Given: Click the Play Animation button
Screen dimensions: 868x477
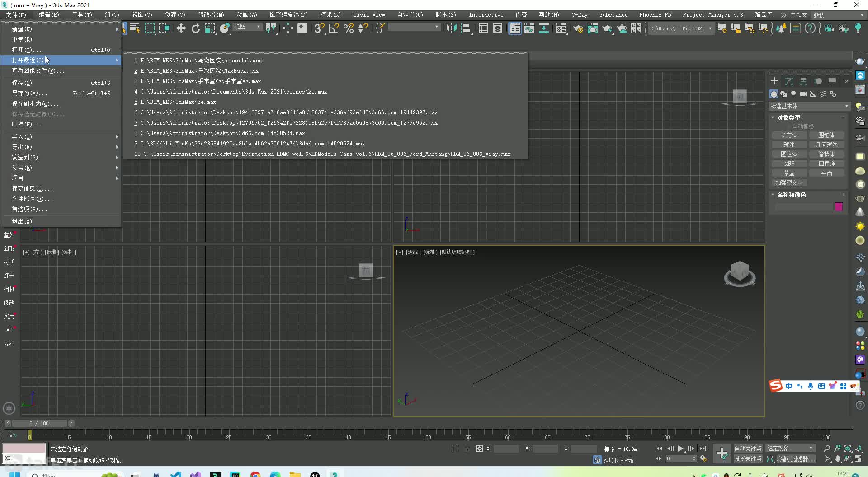Looking at the screenshot, I should coord(680,449).
